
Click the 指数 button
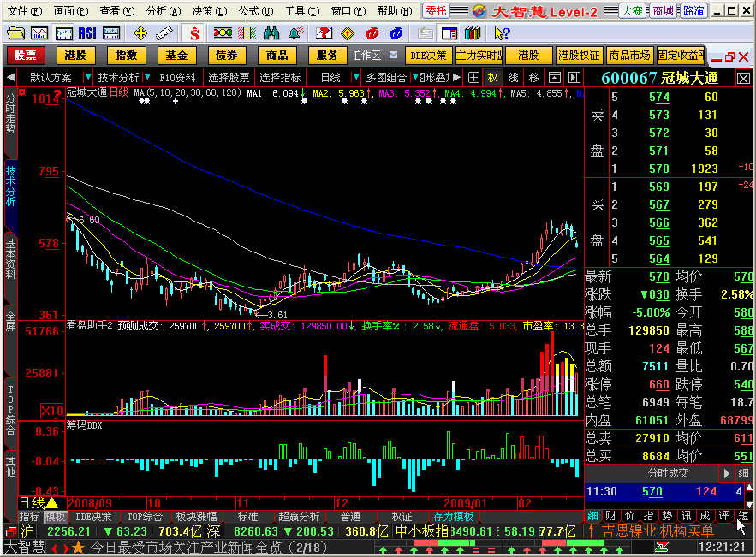(127, 56)
